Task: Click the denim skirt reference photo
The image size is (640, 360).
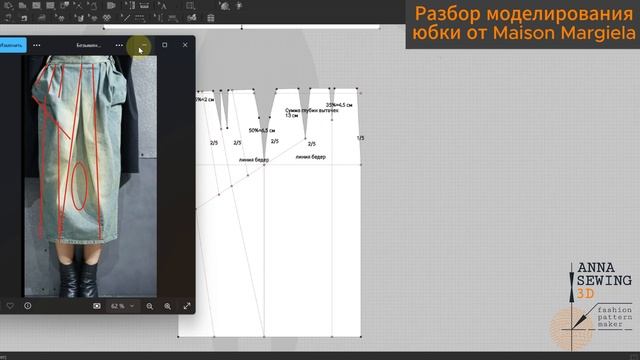Action: click(91, 176)
